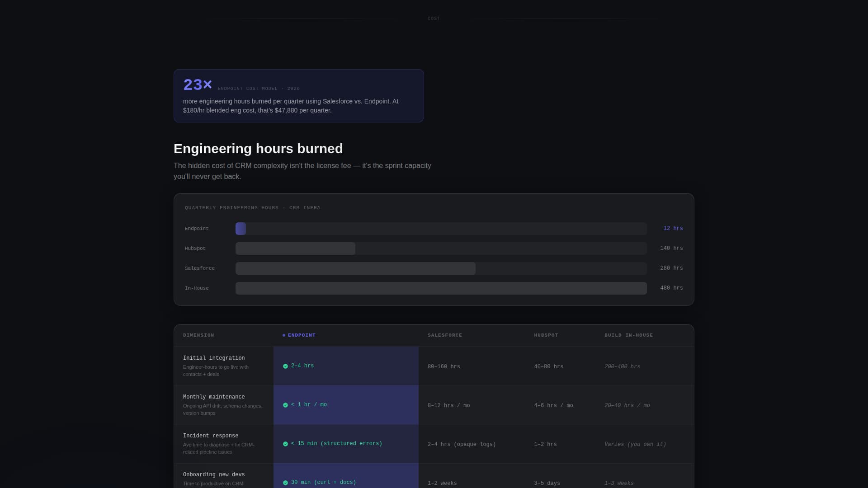Image resolution: width=868 pixels, height=488 pixels.
Task: Click the Engineering hours burned heading
Action: 258,148
